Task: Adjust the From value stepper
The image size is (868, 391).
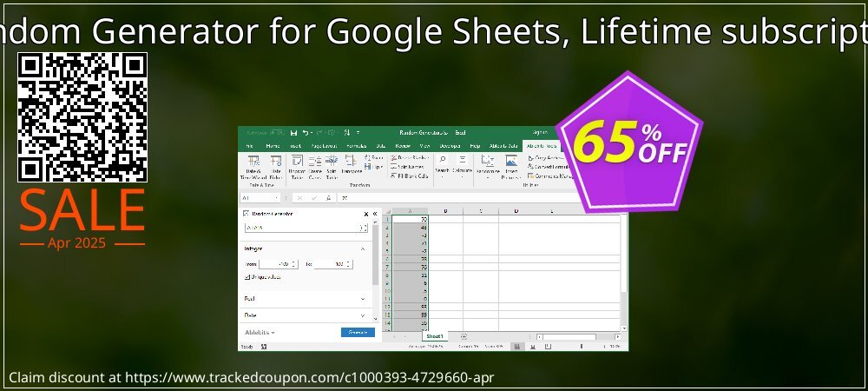Action: (x=294, y=264)
